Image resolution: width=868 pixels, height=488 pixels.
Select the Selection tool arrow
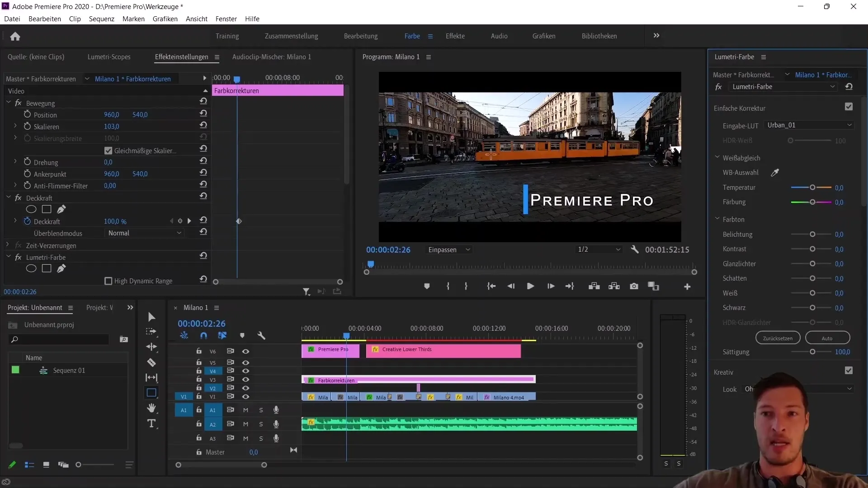click(151, 317)
